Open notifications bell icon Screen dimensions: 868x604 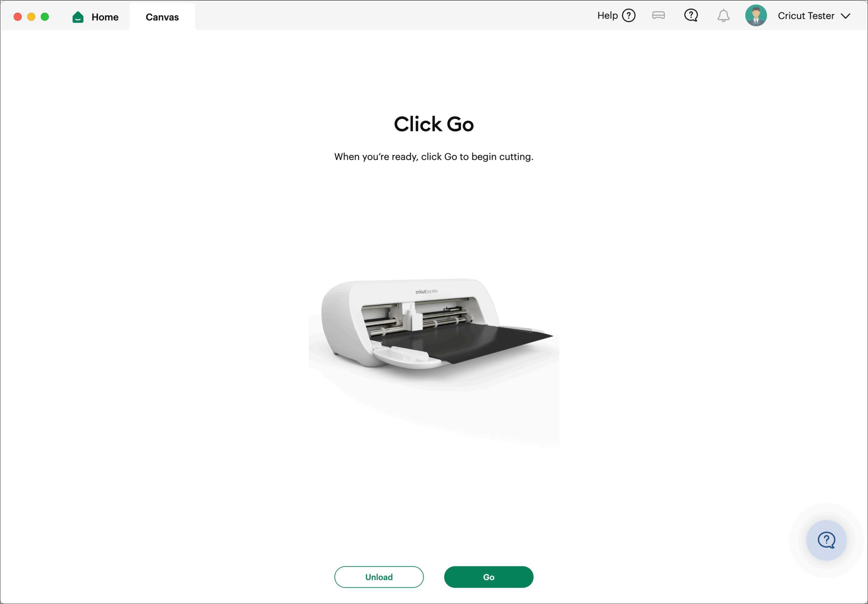(x=723, y=15)
